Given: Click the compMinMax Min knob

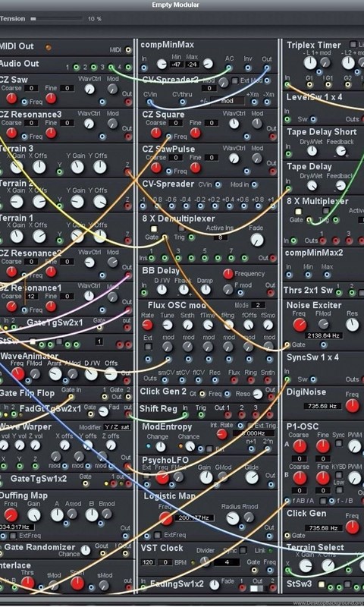Looking at the screenshot, I should click(x=162, y=64).
